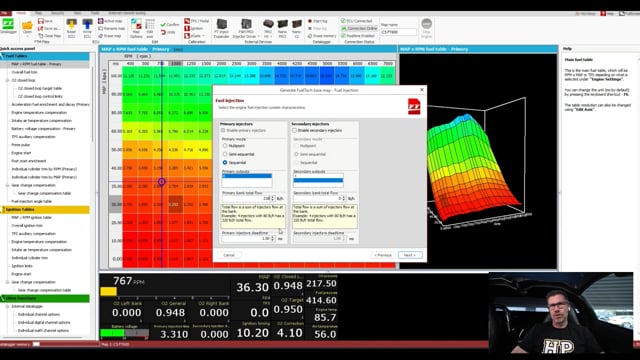Click the Open map folder icon
The image size is (640, 360).
pyautogui.click(x=27, y=25)
